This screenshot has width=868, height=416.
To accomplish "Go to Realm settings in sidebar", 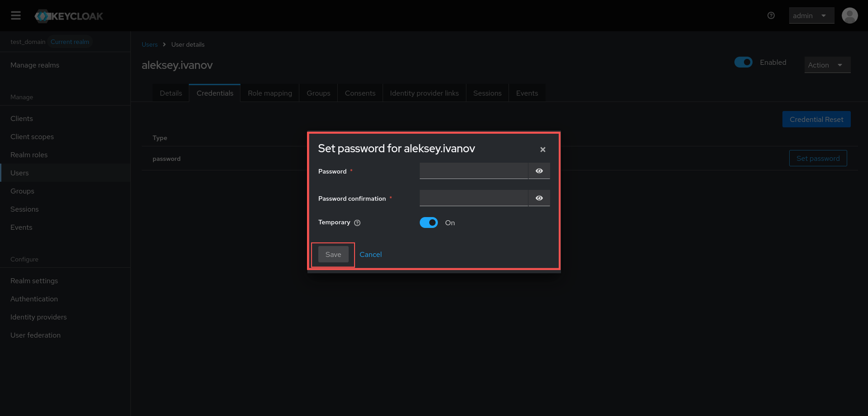I will [x=34, y=281].
